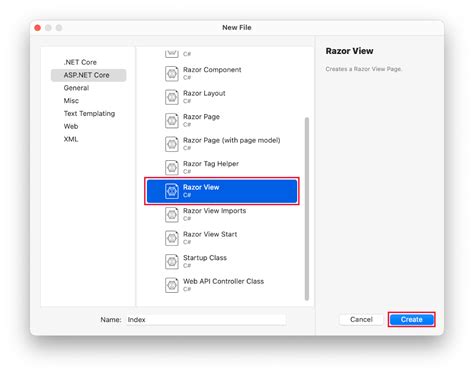Click the Web API Controller Class icon
Image resolution: width=474 pixels, height=375 pixels.
[172, 285]
